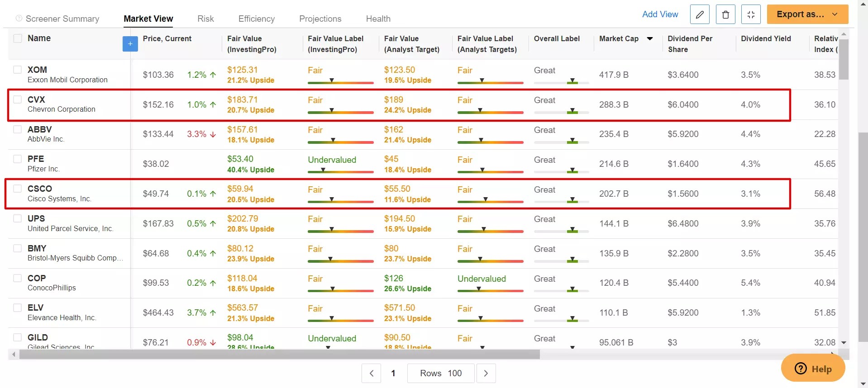Switch to the Risk tab
Image resolution: width=868 pixels, height=388 pixels.
pos(205,19)
